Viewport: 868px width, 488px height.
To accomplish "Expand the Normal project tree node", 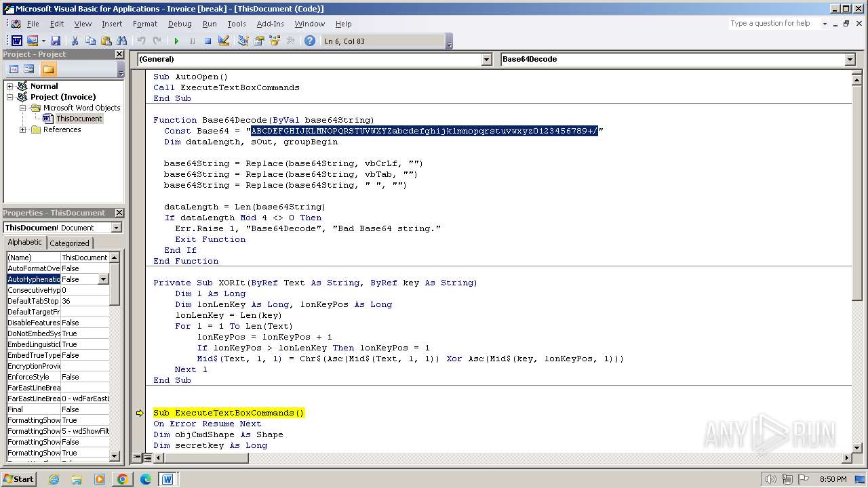I will (10, 86).
